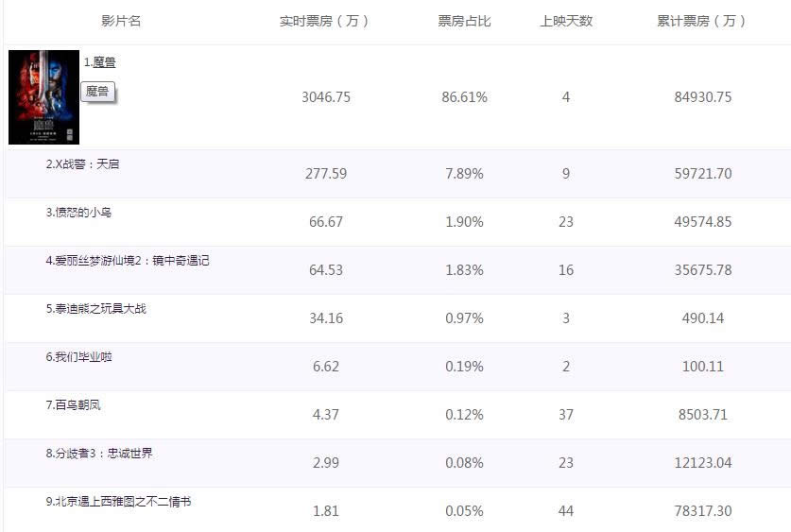The width and height of the screenshot is (791, 532).
Task: Sort by the 实时票房（万） column header
Action: [325, 21]
